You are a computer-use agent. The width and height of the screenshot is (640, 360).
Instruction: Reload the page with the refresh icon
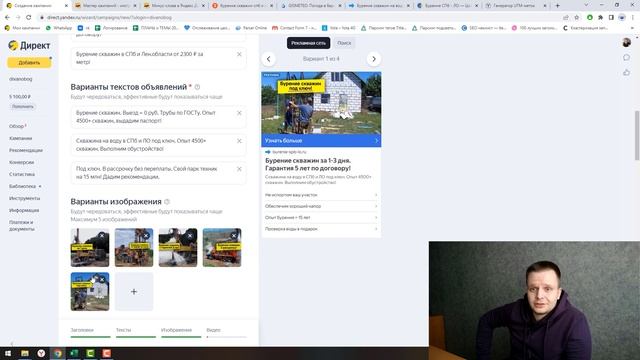tap(28, 18)
